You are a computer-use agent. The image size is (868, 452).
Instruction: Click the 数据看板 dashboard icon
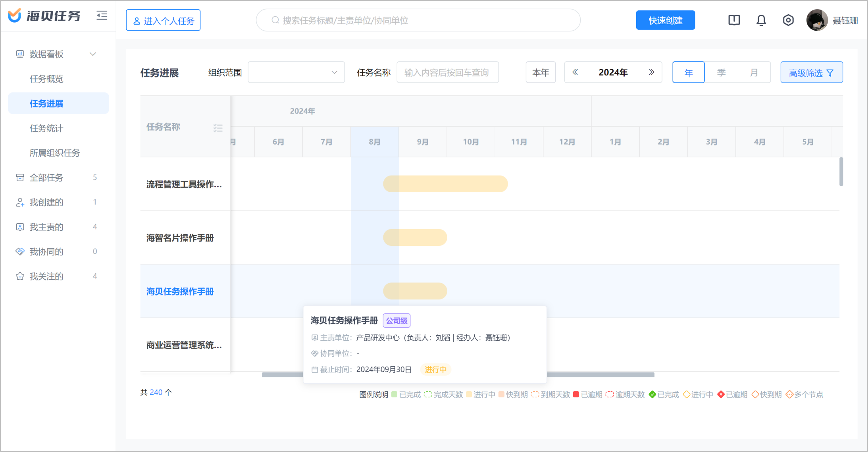pyautogui.click(x=20, y=54)
